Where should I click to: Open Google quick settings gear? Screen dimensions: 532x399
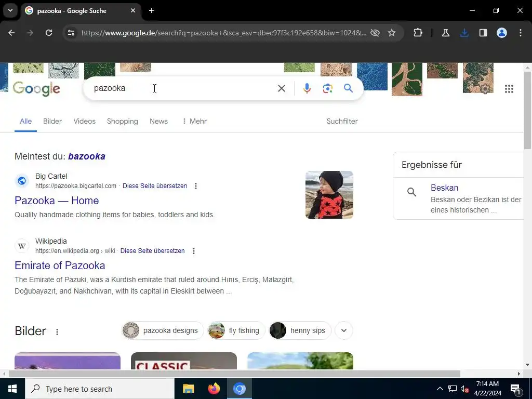485,89
